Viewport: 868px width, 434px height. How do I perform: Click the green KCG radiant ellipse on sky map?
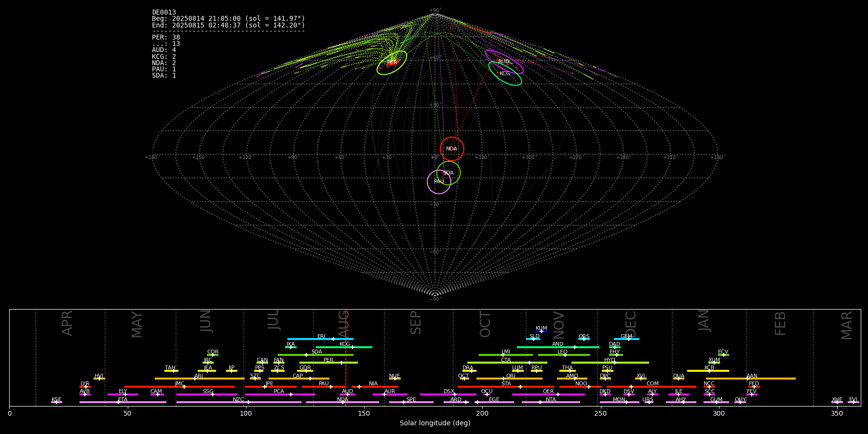(x=505, y=74)
